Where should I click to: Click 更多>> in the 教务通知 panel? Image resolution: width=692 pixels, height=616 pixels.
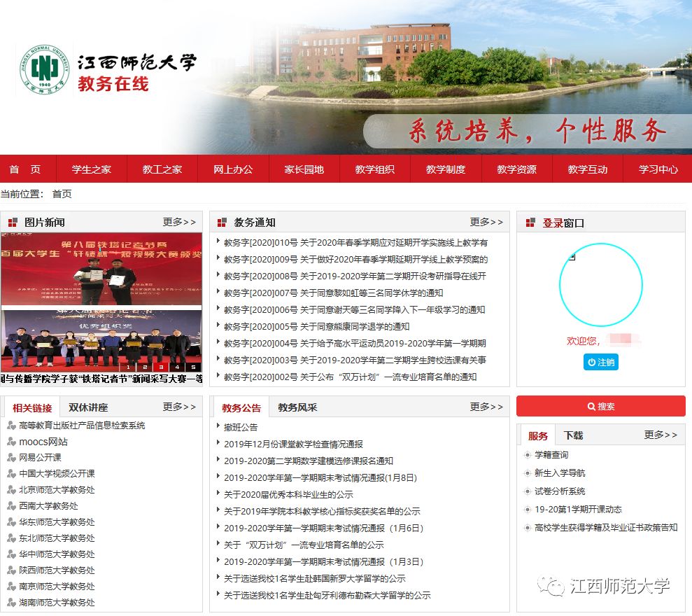point(486,222)
